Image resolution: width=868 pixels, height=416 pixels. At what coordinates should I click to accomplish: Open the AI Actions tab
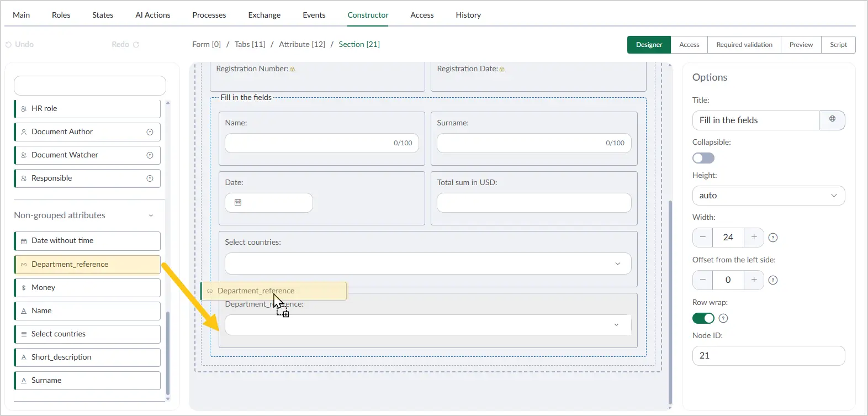(153, 15)
